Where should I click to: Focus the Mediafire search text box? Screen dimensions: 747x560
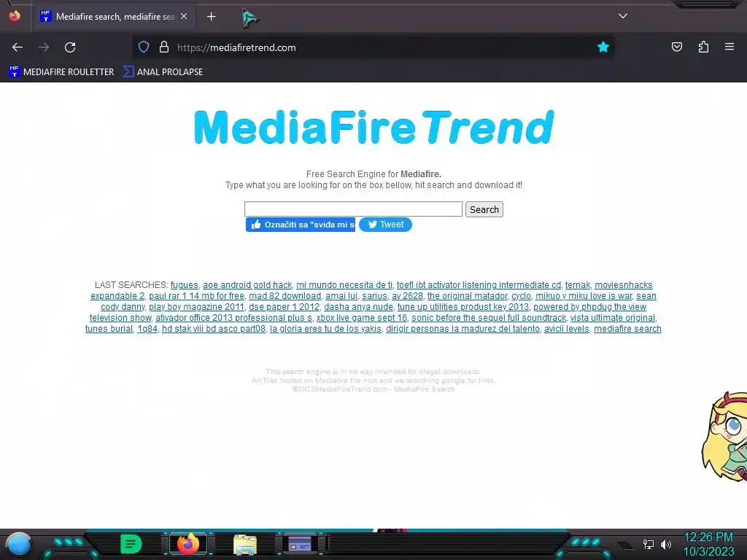point(353,209)
